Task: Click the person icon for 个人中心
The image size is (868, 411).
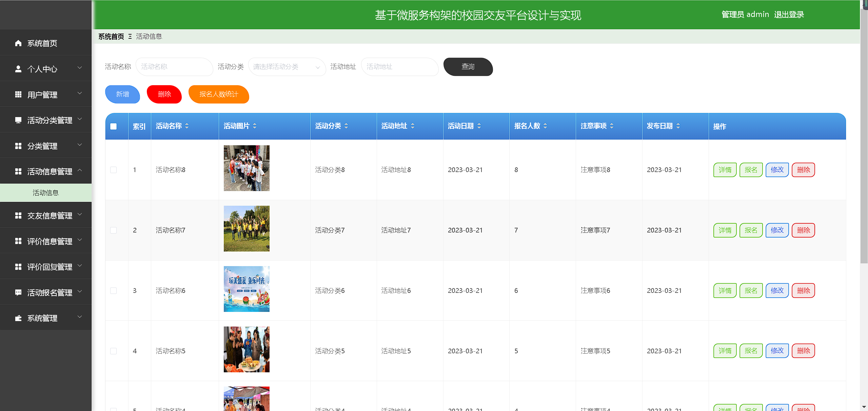Action: 18,69
